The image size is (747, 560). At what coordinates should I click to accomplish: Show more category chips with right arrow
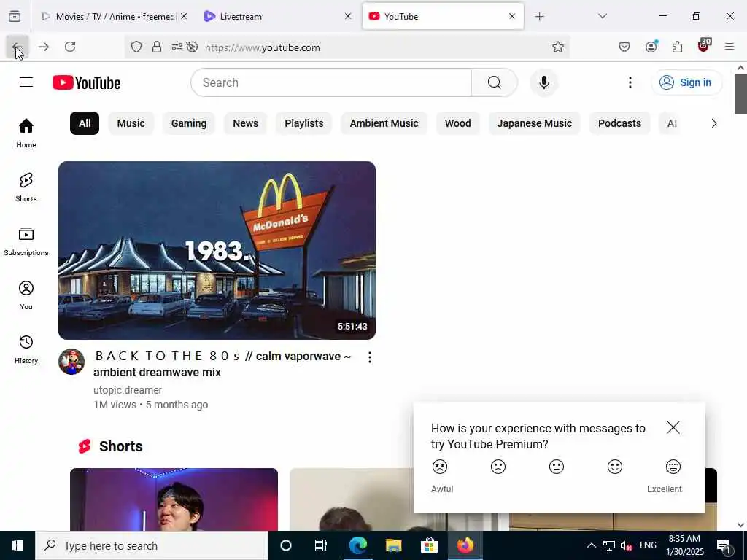click(713, 123)
